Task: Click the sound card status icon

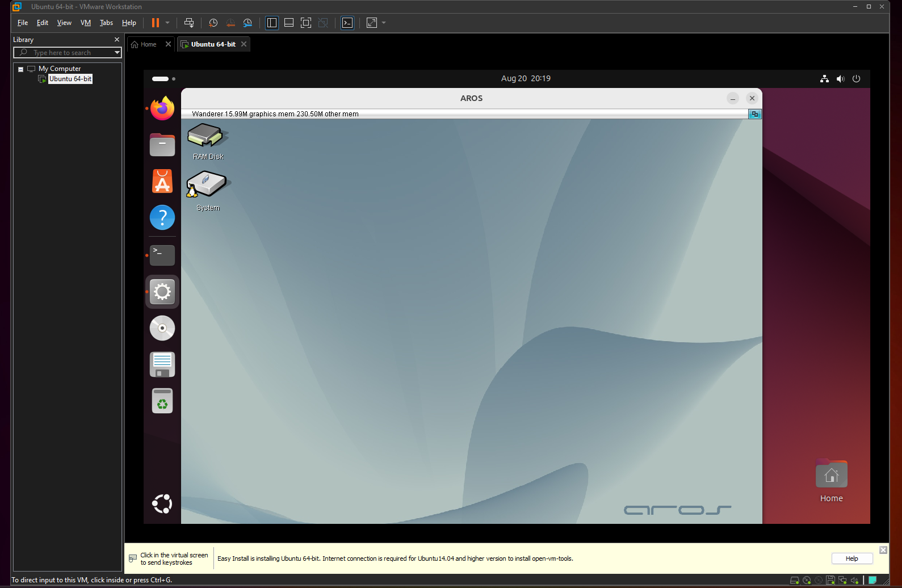Action: pyautogui.click(x=854, y=580)
